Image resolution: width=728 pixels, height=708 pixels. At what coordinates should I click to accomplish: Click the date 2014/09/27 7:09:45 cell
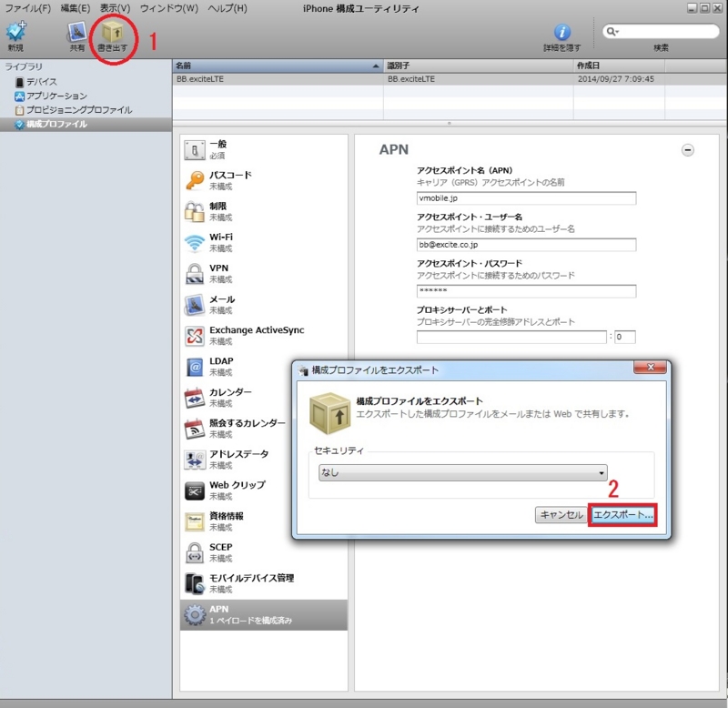pyautogui.click(x=616, y=79)
